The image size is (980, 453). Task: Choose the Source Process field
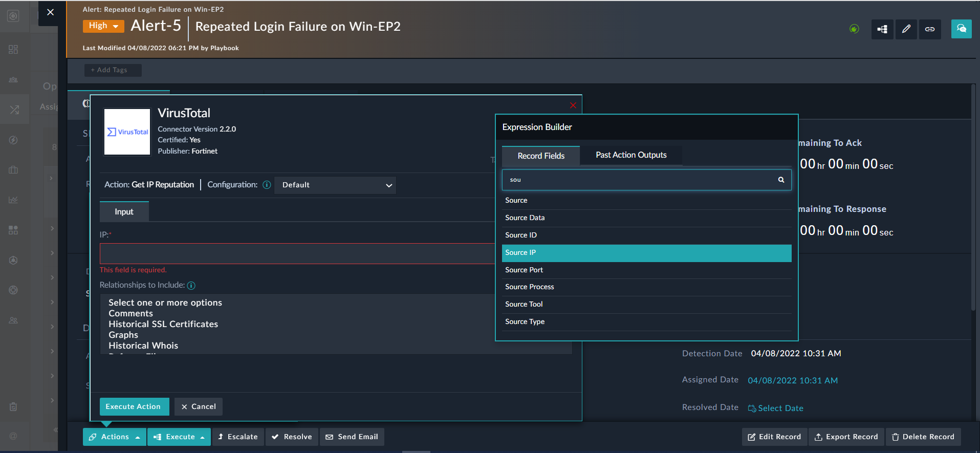point(647,287)
